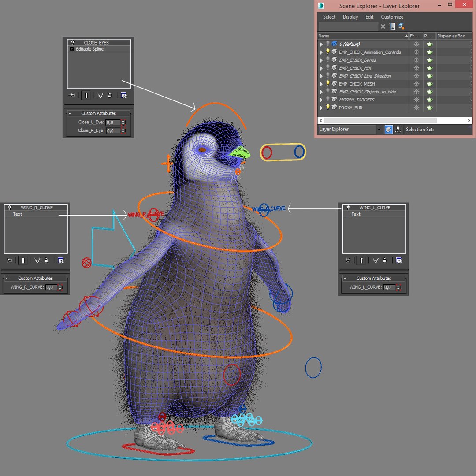Click make unique in CLOSE_EYES panel
The width and height of the screenshot is (476, 476).
(x=100, y=95)
